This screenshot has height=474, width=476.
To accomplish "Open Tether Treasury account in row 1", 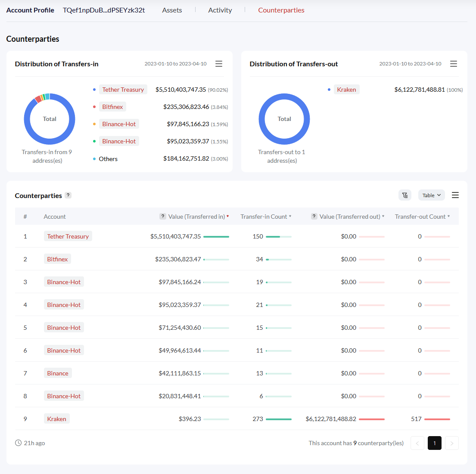I will pyautogui.click(x=68, y=236).
